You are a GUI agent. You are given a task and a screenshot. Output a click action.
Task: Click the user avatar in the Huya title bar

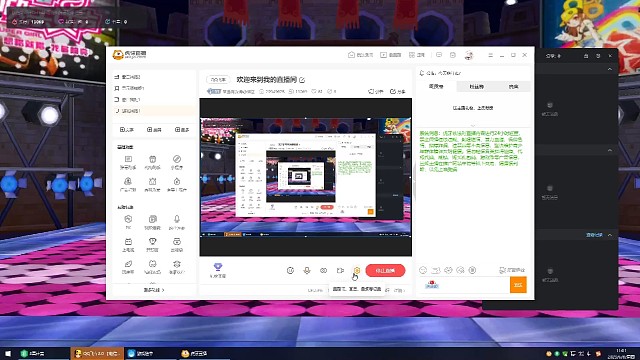point(469,55)
